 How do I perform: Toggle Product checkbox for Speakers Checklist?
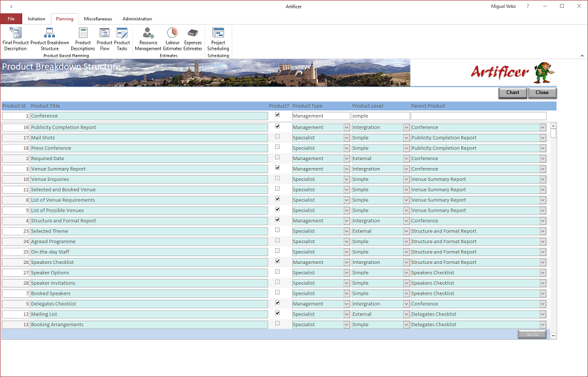point(278,261)
